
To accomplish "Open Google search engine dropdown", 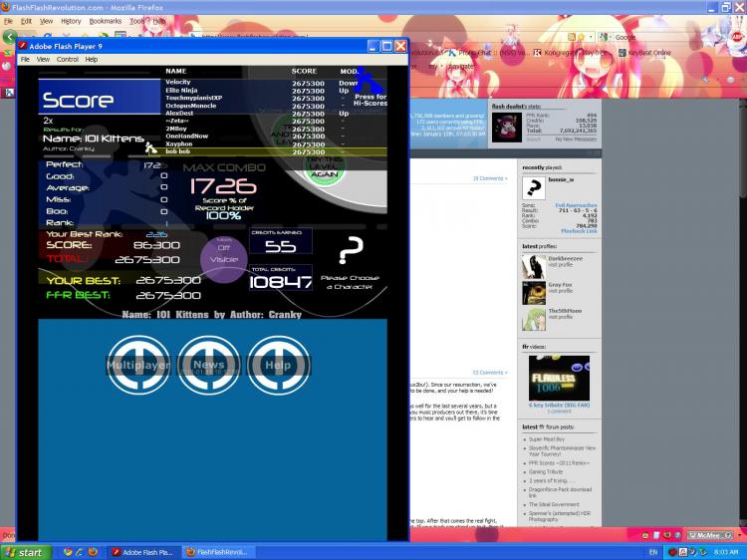I will tap(605, 37).
